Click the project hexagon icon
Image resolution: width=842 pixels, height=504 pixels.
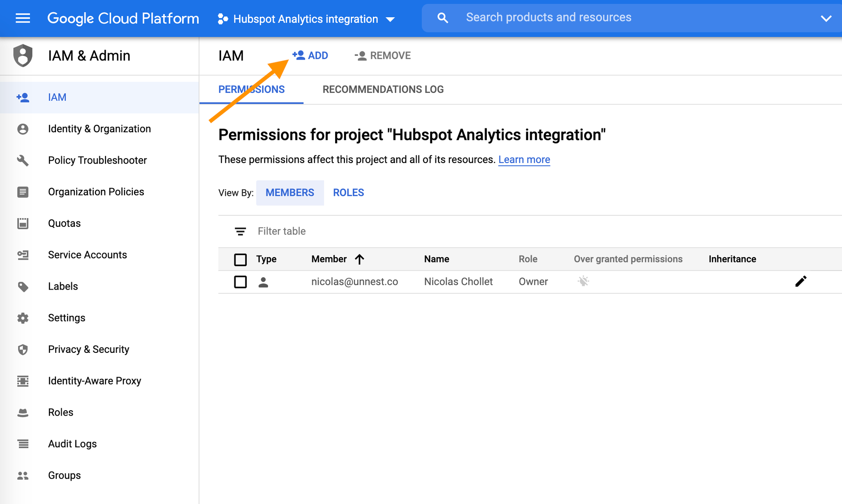pos(223,19)
